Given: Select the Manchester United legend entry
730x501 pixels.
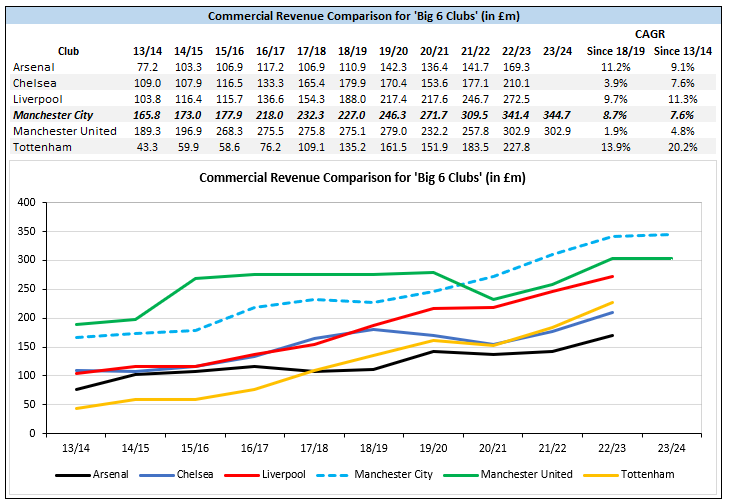Looking at the screenshot, I should point(508,474).
